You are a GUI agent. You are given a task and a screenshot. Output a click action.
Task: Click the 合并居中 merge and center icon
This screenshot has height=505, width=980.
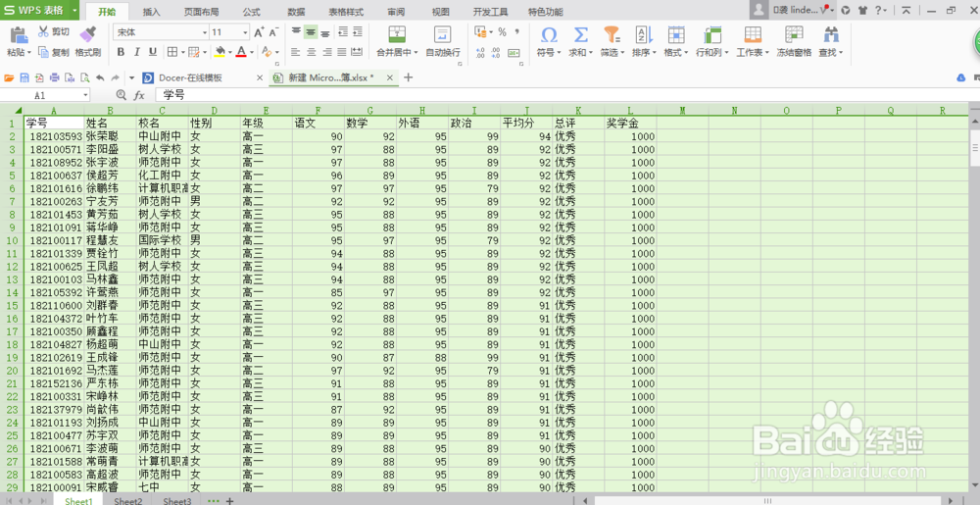coord(397,34)
